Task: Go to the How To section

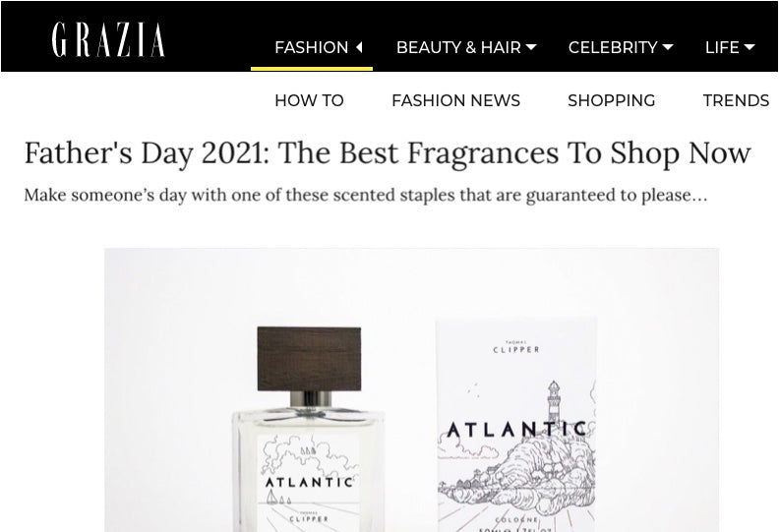Action: pos(309,100)
